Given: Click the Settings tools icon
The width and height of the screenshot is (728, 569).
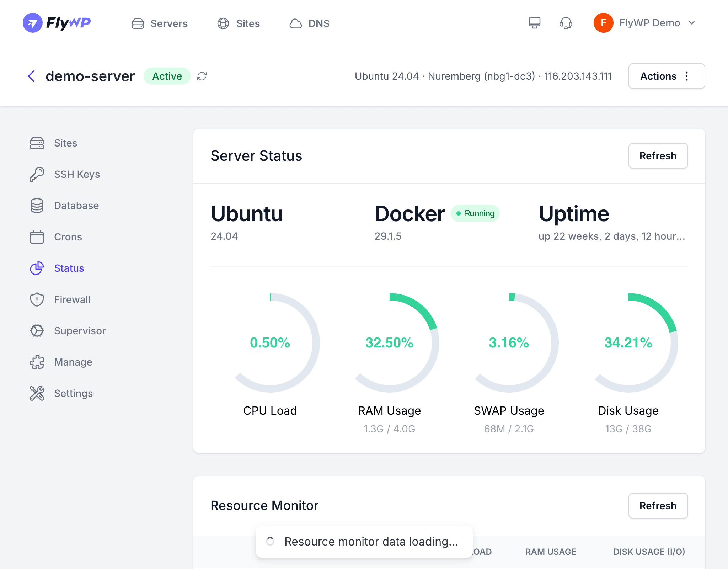Looking at the screenshot, I should tap(37, 393).
